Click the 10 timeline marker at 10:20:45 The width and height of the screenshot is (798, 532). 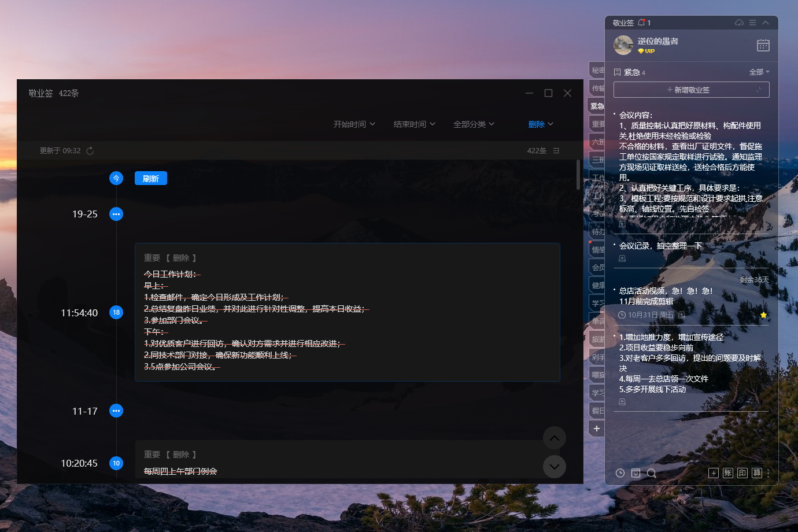point(116,463)
